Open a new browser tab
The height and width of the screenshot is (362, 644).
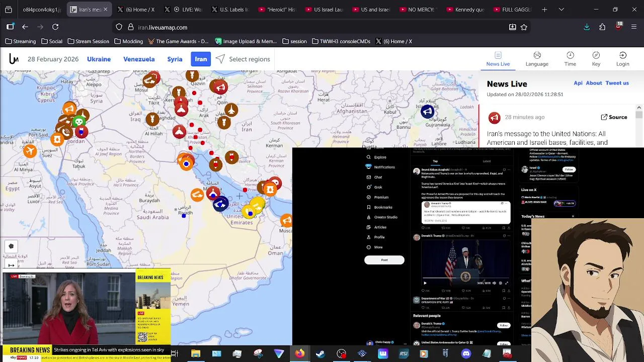tap(544, 10)
